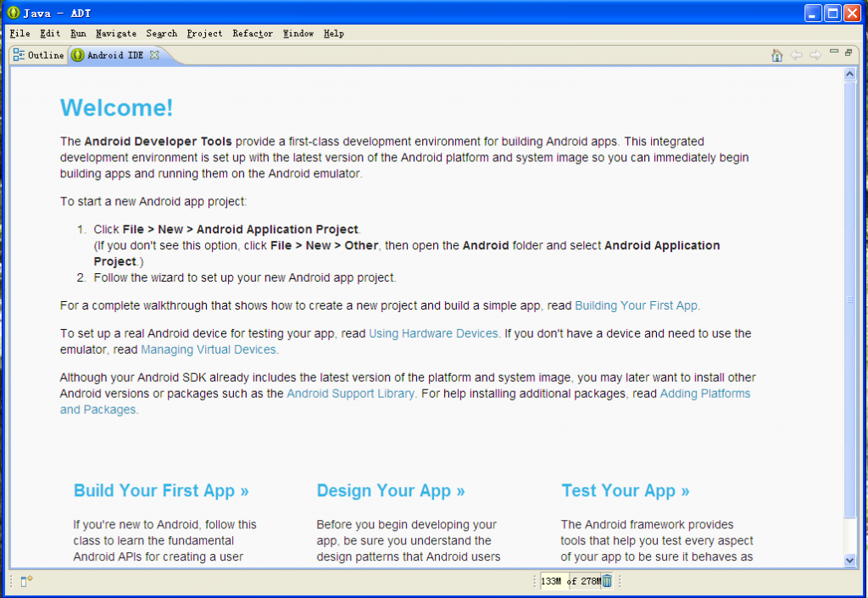Open Android Support Library link
The height and width of the screenshot is (598, 868).
350,394
